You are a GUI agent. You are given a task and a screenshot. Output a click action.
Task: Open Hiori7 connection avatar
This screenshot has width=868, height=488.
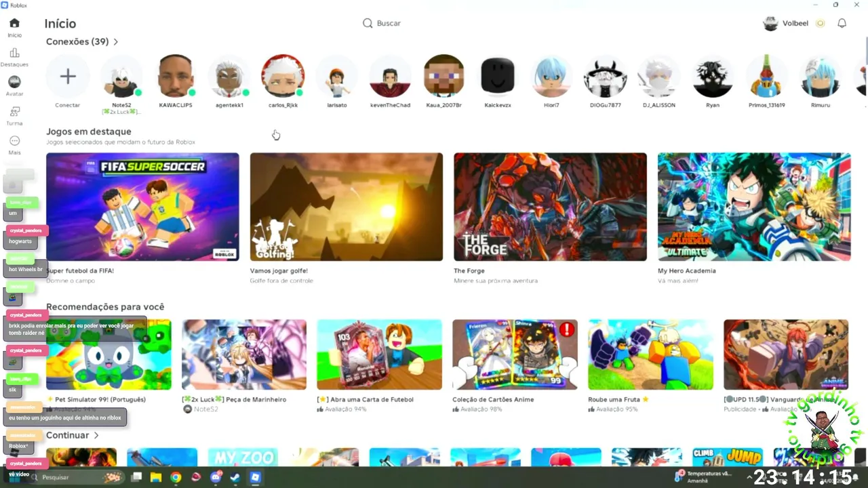click(551, 77)
